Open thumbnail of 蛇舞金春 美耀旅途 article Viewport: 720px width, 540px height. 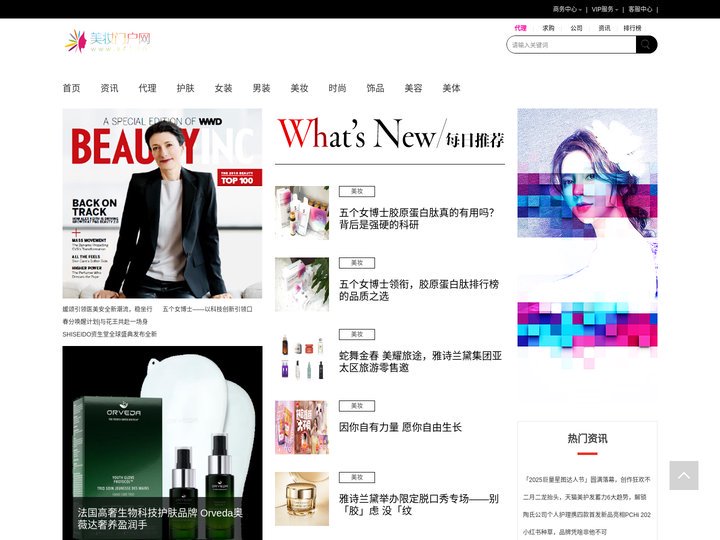click(x=302, y=356)
